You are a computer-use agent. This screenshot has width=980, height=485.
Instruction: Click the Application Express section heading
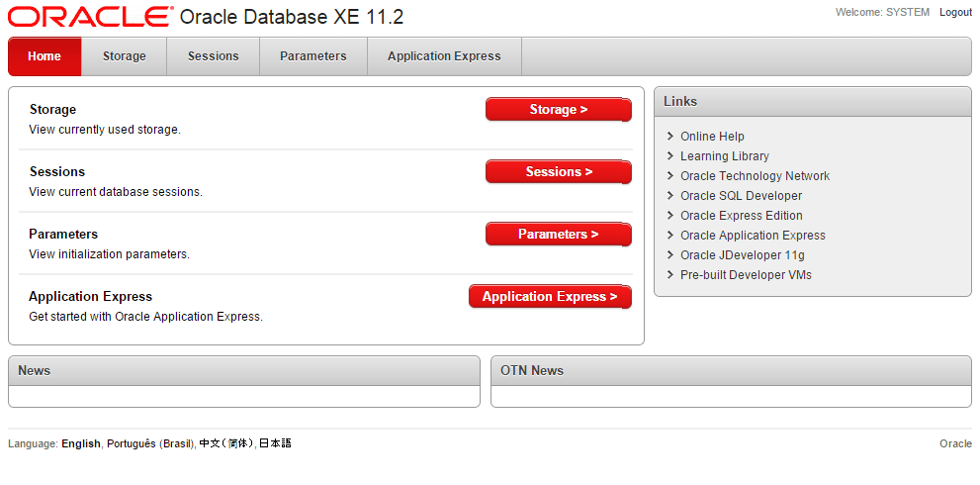[91, 297]
